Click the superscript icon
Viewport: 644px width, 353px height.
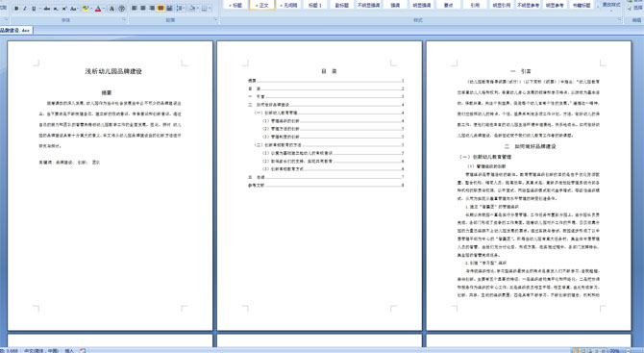pos(64,9)
